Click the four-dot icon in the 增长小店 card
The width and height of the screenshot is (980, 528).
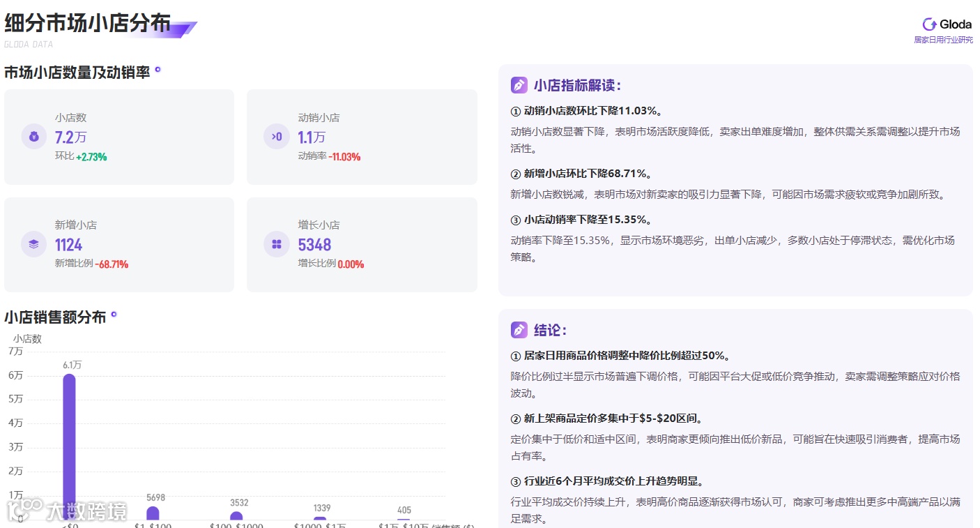(277, 244)
